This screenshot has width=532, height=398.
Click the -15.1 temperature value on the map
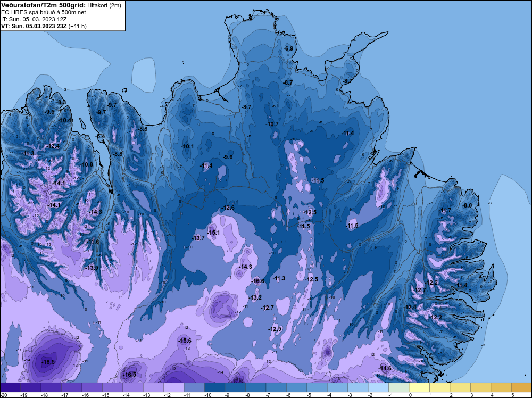tap(213, 233)
